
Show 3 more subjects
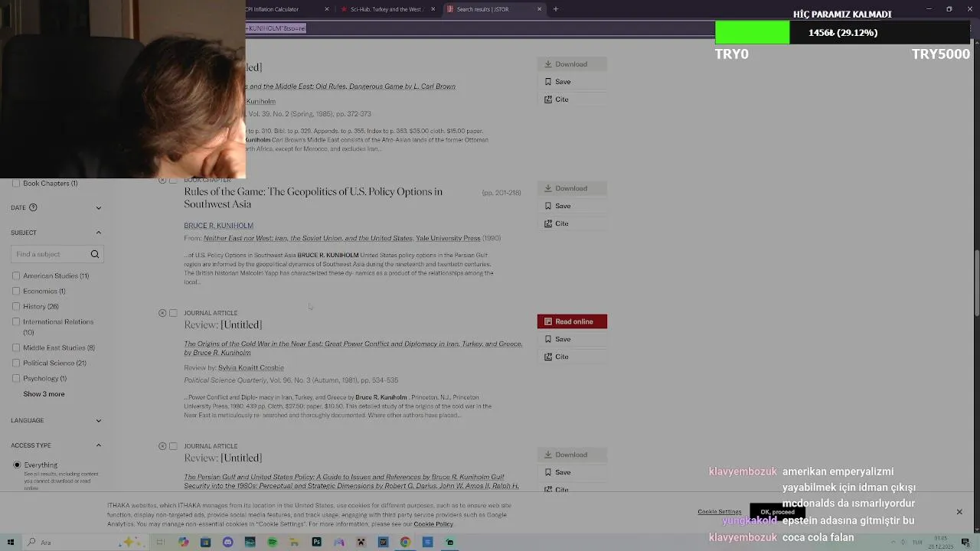click(44, 394)
